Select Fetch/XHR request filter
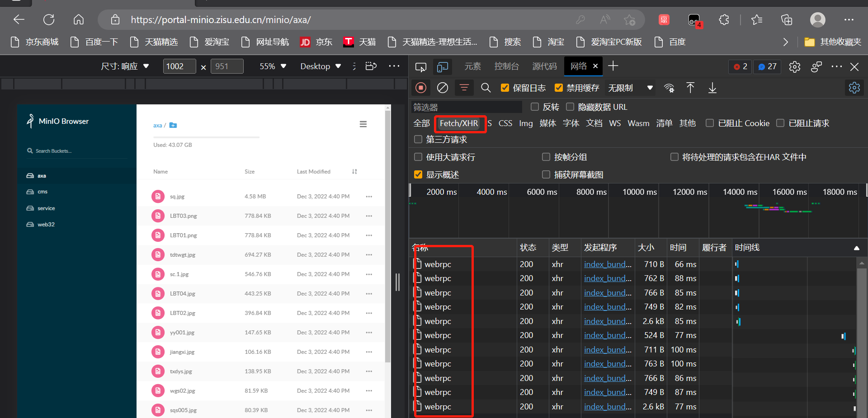Screen dimensions: 868x418 [459, 123]
